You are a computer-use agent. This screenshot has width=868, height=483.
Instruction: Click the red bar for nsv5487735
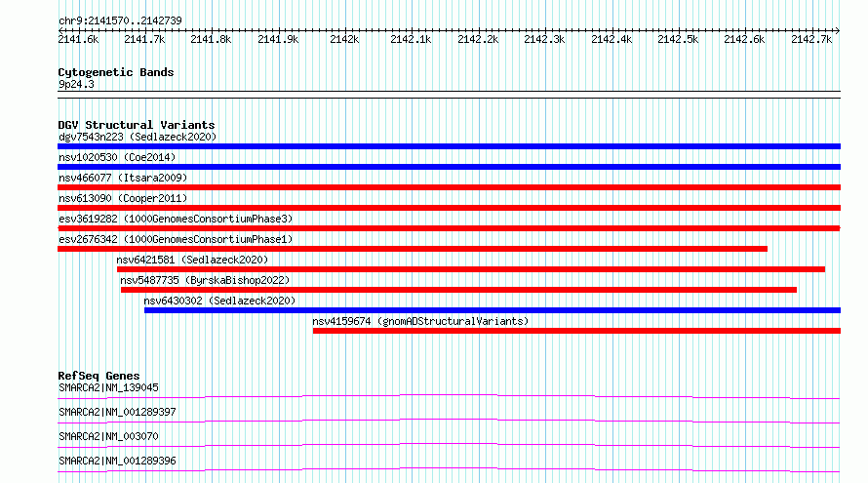click(x=459, y=290)
